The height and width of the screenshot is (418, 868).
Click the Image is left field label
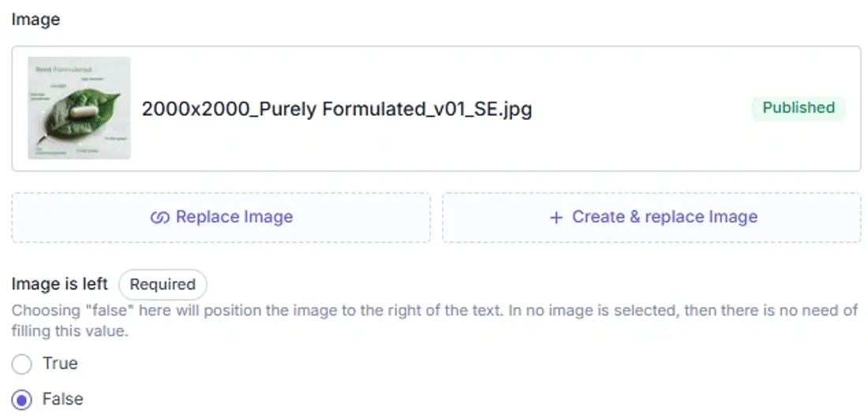coord(60,284)
